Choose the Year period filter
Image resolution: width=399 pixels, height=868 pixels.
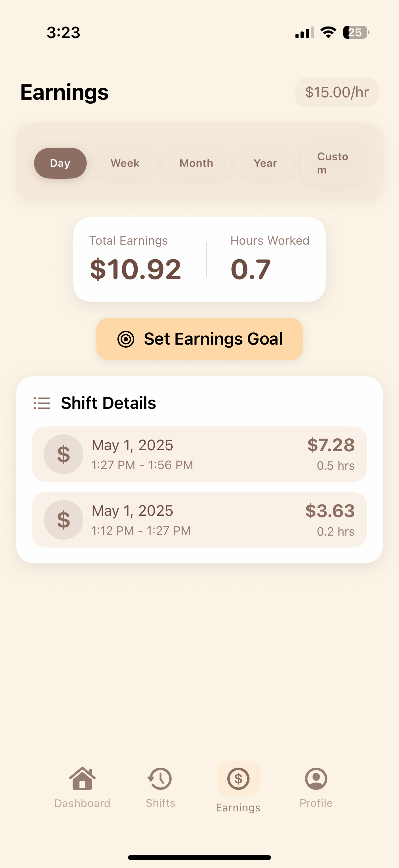[265, 163]
